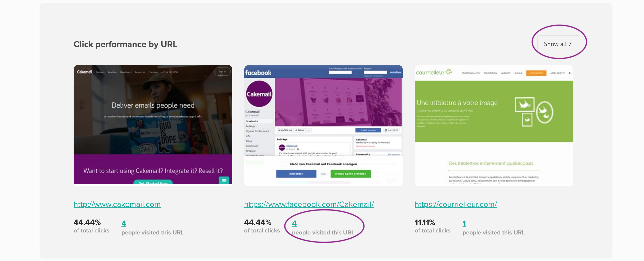Click the orange Essai gratuit button in preview

(536, 73)
